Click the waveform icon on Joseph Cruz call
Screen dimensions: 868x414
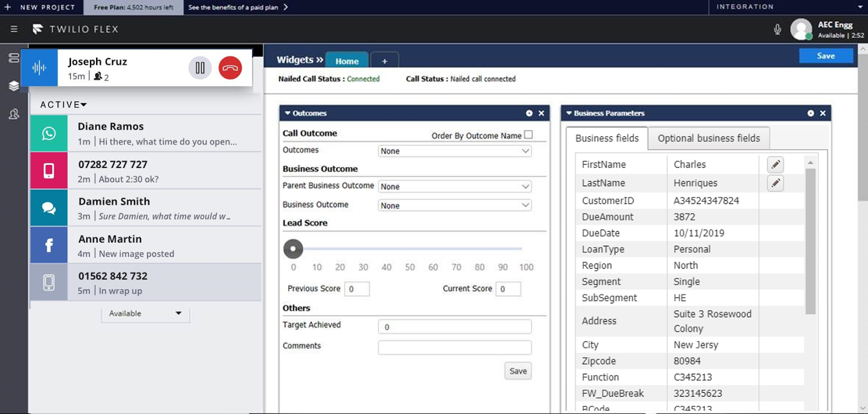click(x=39, y=68)
